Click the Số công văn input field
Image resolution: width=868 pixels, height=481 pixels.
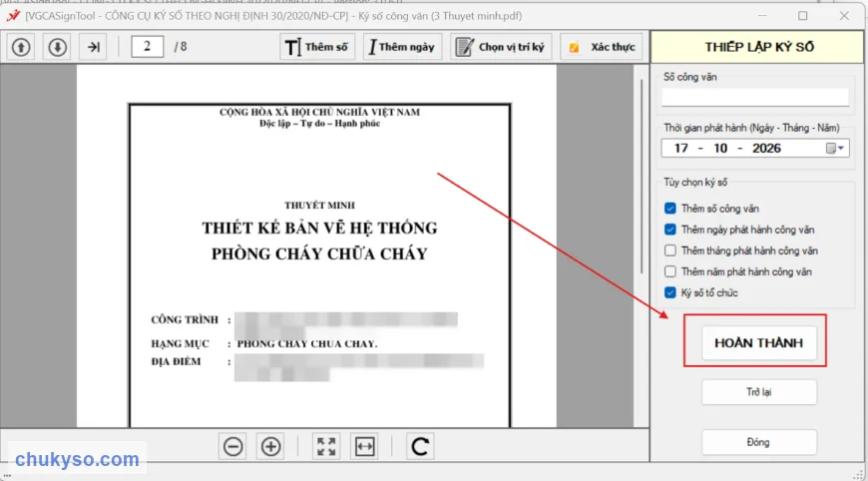755,97
